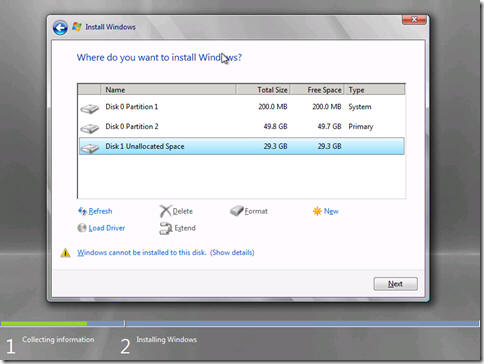Sort by the Total Size column header
Viewport: 484px width, 364px height.
click(263, 90)
